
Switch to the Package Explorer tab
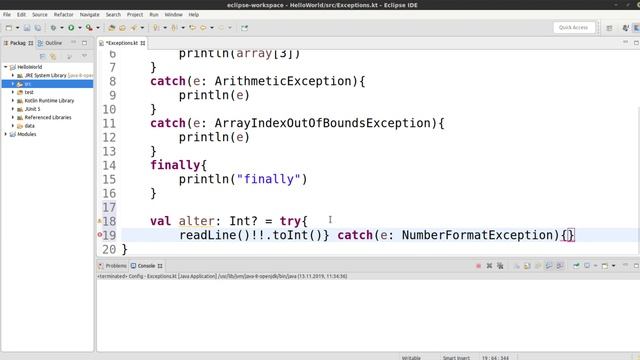[18, 43]
